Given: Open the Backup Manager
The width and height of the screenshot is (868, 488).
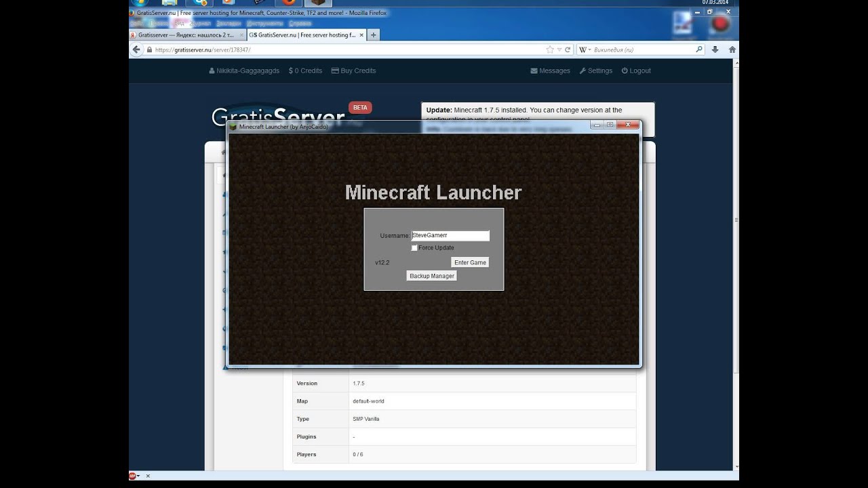Looking at the screenshot, I should coord(432,276).
